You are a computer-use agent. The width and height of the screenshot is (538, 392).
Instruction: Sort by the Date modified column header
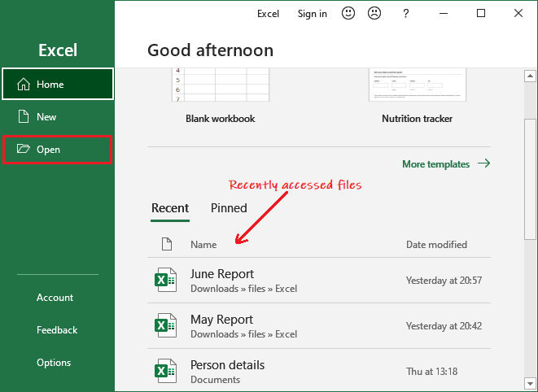point(436,245)
